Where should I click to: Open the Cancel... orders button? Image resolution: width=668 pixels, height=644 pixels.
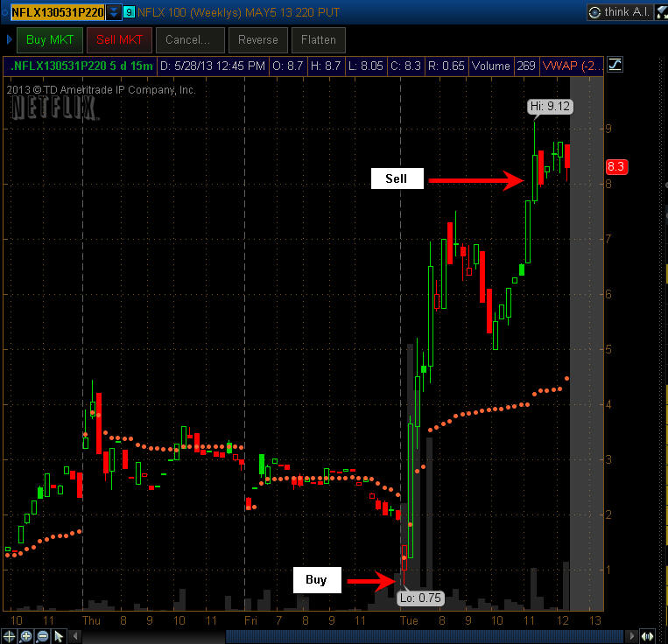190,40
